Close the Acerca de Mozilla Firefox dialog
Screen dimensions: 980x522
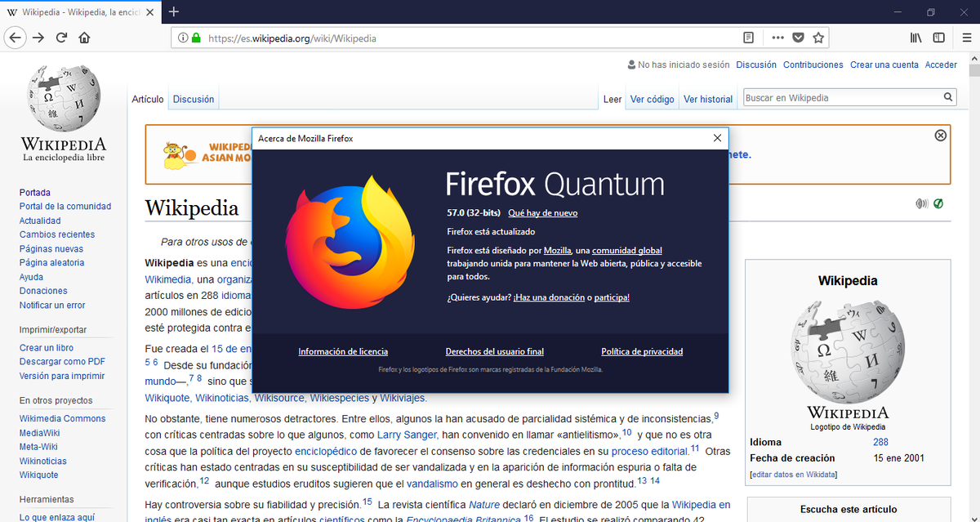point(717,139)
